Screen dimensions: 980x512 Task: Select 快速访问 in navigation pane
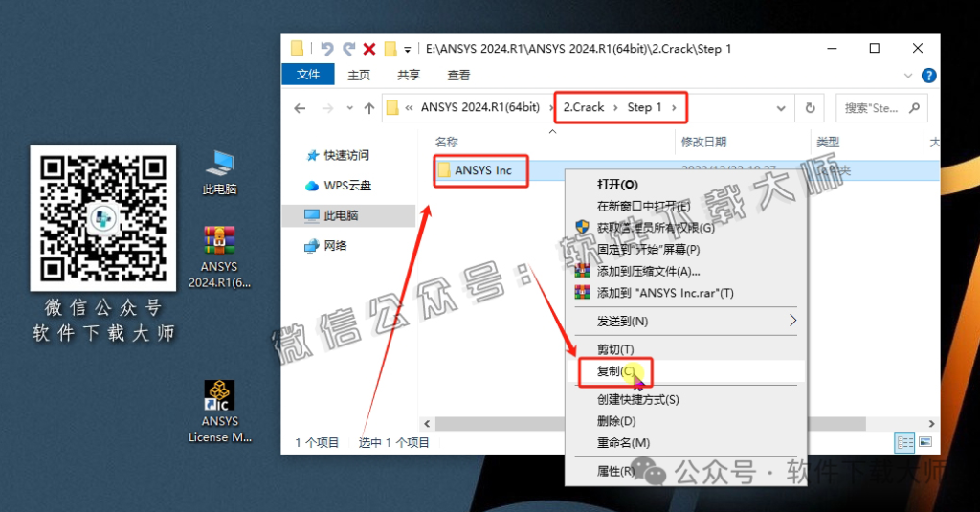point(338,155)
